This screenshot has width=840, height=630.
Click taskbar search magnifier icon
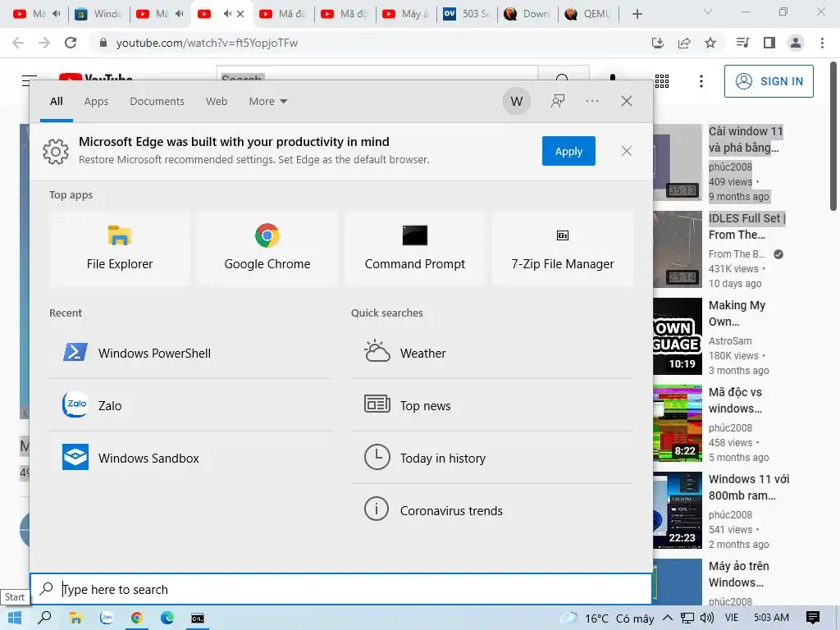pos(45,618)
